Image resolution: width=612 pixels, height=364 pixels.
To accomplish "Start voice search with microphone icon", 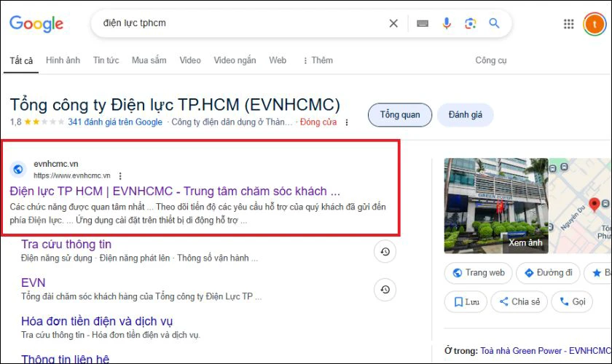I will click(x=447, y=23).
